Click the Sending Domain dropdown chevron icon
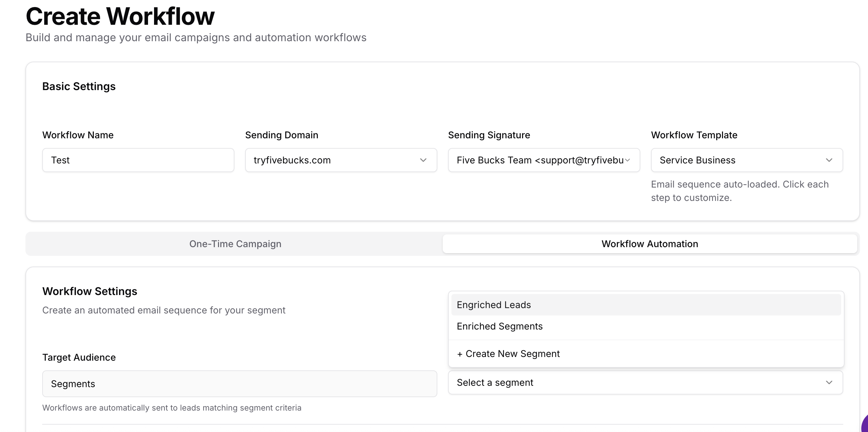 (x=424, y=160)
